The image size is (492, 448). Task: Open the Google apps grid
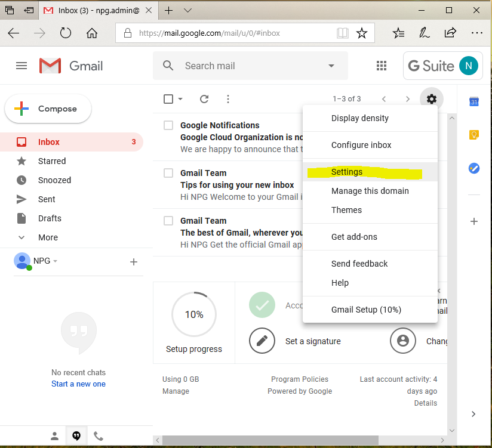tap(381, 66)
